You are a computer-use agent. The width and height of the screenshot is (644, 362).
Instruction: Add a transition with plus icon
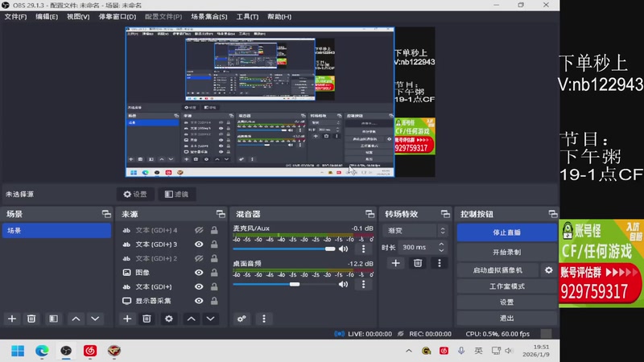395,263
